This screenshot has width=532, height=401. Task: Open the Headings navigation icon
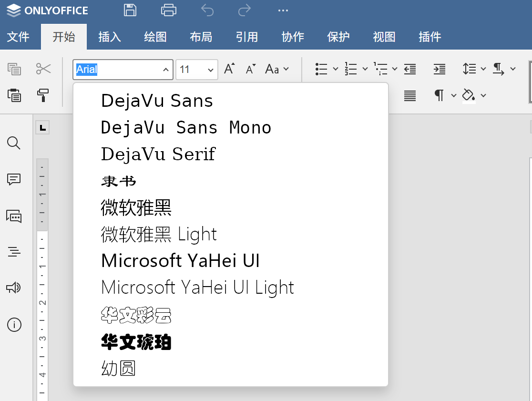click(x=14, y=252)
